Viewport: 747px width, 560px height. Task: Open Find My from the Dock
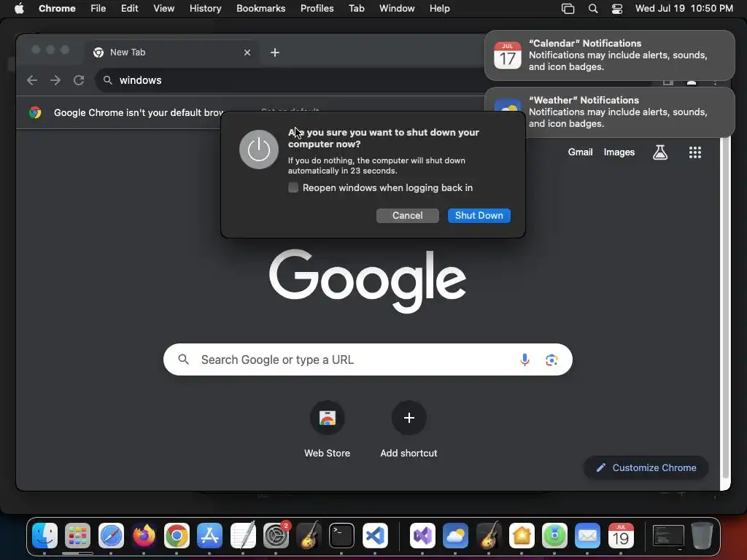554,536
